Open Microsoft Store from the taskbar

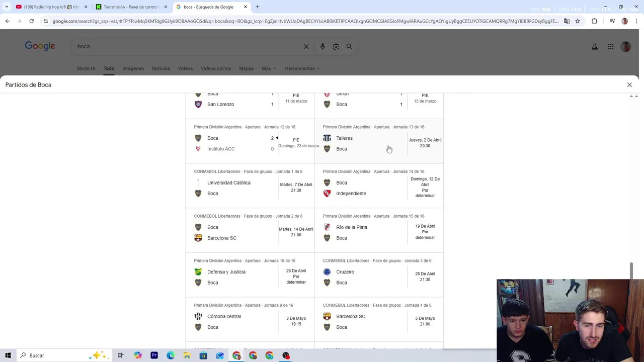pos(203,355)
